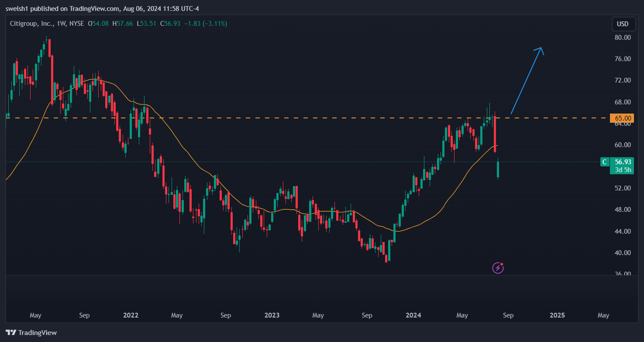Click the 2022 time axis label
Viewport: 644px width, 342px height.
(131, 315)
